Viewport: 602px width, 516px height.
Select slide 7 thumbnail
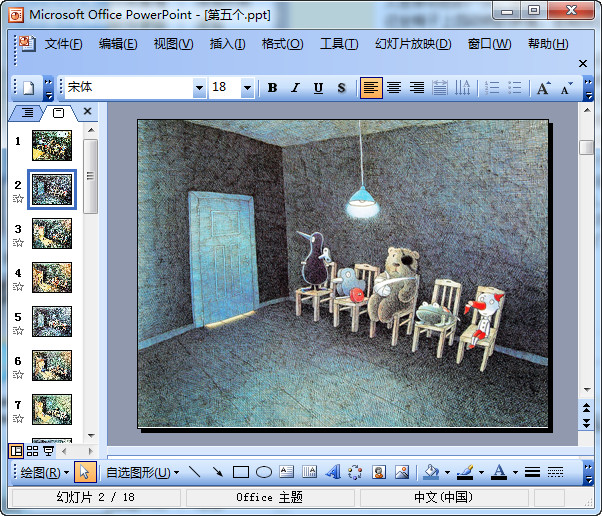[x=52, y=409]
